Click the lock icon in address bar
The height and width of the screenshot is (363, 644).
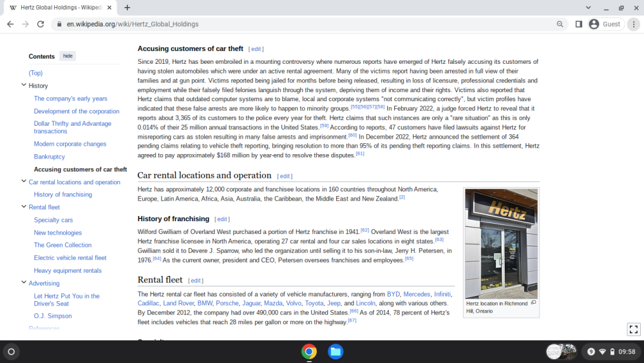[59, 25]
